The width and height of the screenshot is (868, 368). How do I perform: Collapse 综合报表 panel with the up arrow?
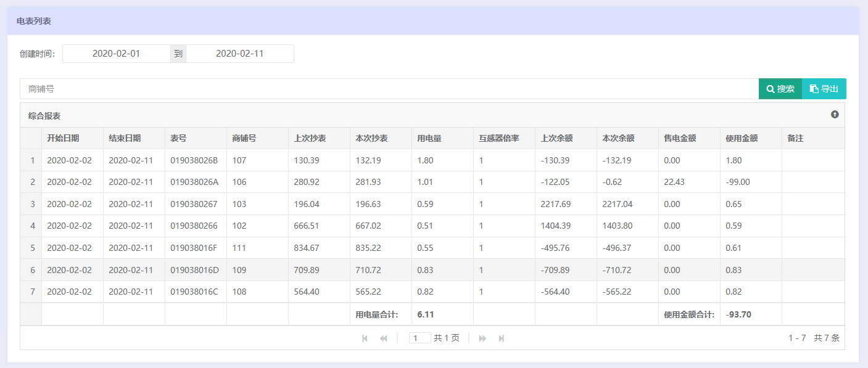[835, 115]
